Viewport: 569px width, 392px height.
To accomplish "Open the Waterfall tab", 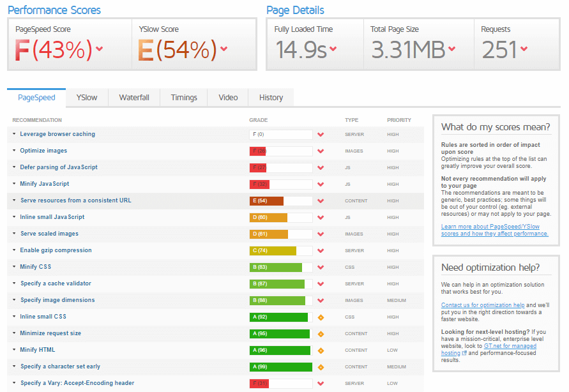I will [134, 98].
